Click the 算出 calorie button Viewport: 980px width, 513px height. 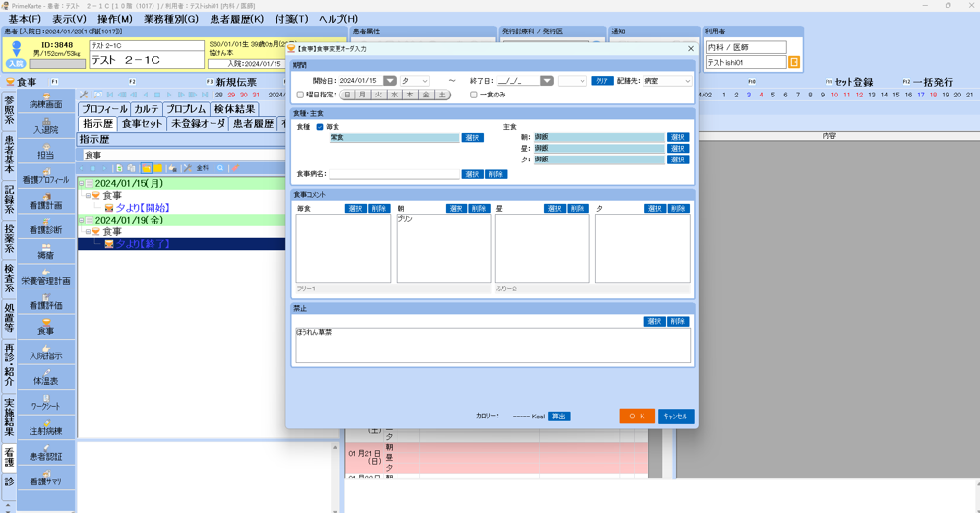[559, 417]
